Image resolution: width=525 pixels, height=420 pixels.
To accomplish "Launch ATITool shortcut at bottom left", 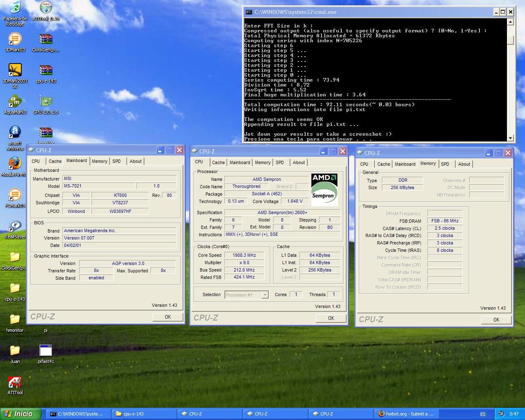I will tap(15, 385).
